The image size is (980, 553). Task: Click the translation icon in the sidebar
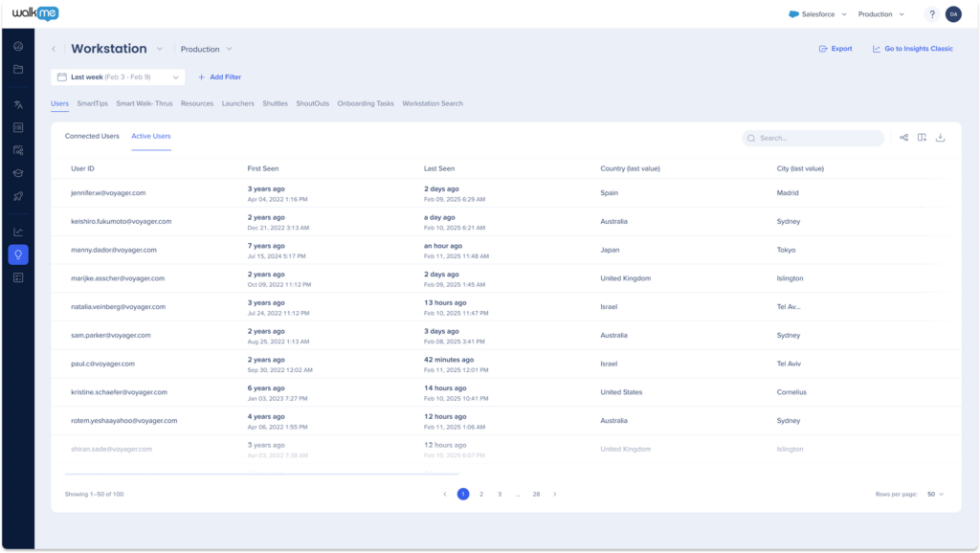pyautogui.click(x=18, y=105)
